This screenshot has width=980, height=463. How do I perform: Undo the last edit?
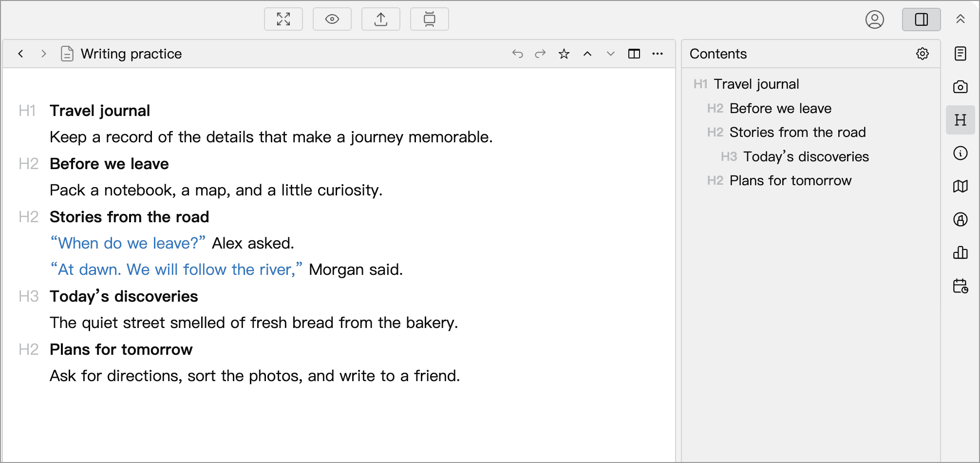(517, 54)
